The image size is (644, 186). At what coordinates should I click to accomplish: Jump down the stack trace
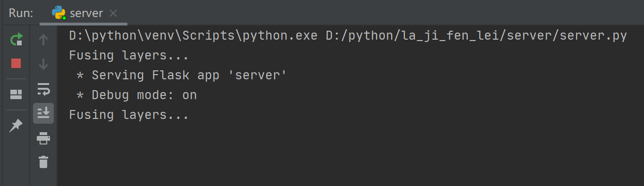(x=43, y=64)
